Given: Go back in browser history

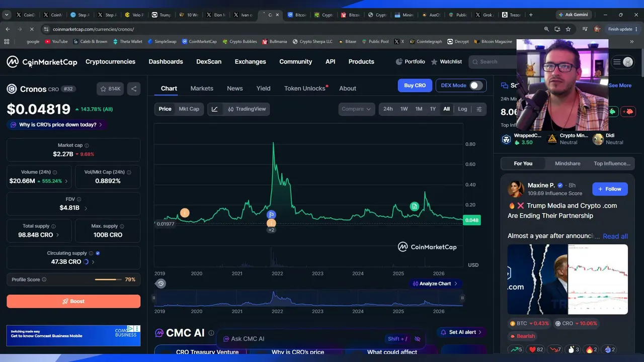Looking at the screenshot, I should tap(8, 29).
